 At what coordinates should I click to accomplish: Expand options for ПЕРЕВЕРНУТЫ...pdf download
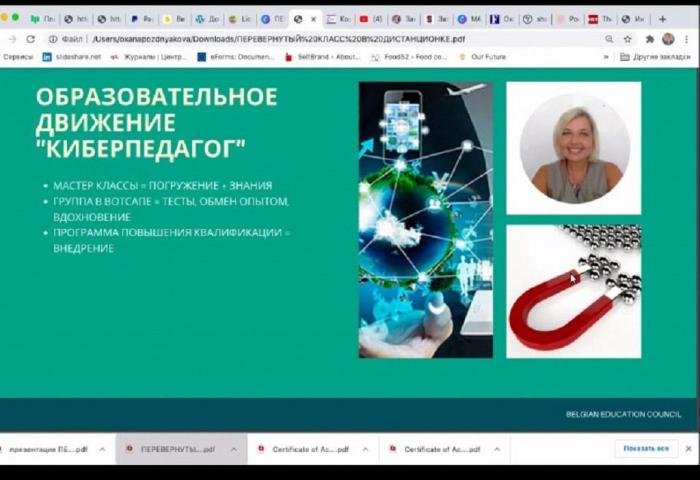click(x=233, y=450)
